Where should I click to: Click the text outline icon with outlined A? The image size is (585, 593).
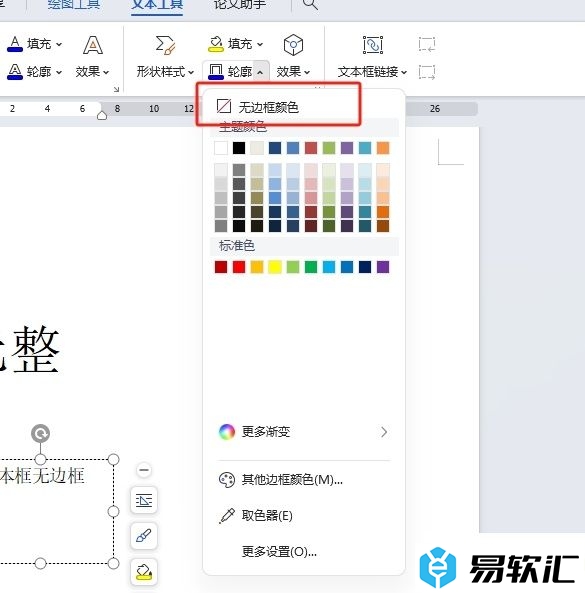[15, 71]
